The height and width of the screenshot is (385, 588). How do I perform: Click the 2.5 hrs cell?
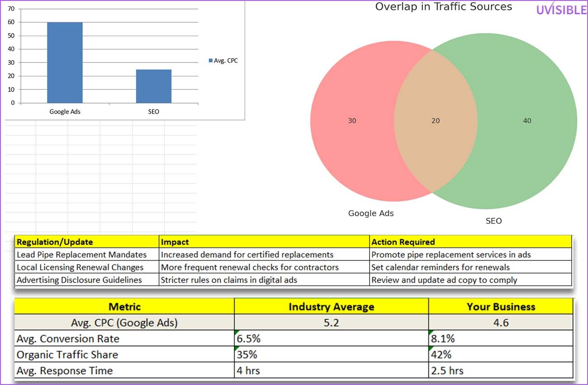(x=501, y=371)
